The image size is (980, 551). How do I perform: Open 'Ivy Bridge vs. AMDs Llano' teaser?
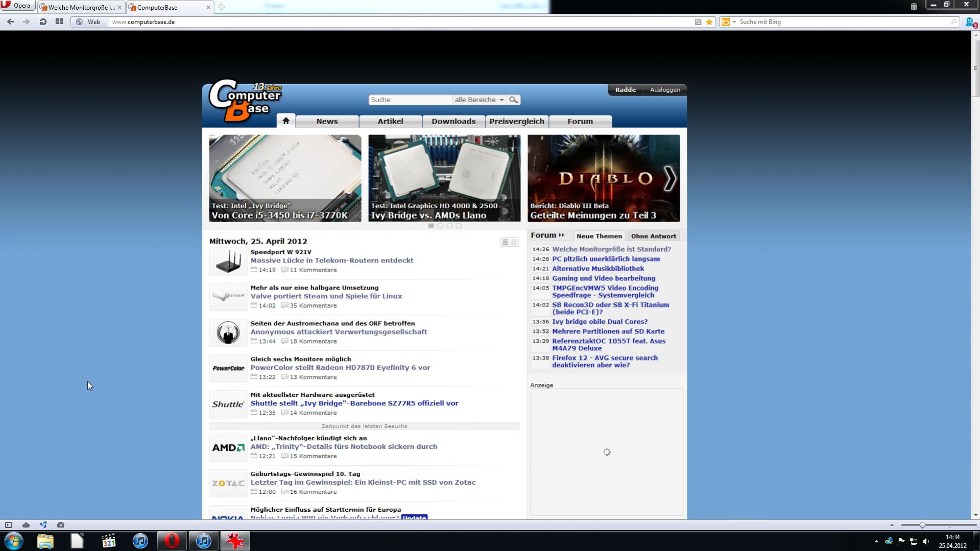444,178
